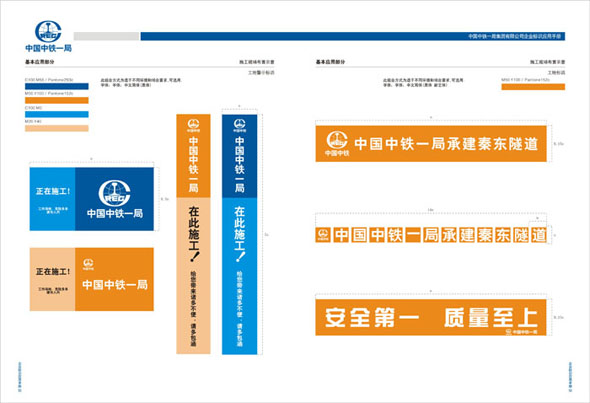Click the large globe logo on the blue sign

point(114,194)
